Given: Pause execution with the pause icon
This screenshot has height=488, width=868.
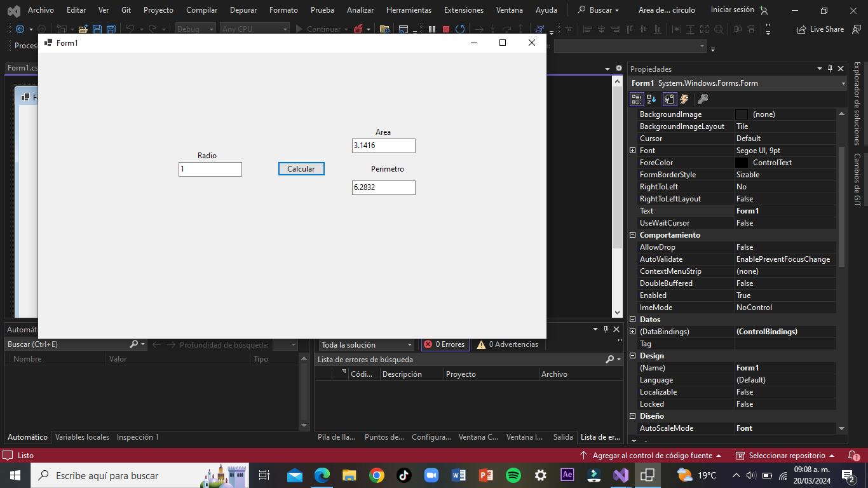Looking at the screenshot, I should 432,29.
